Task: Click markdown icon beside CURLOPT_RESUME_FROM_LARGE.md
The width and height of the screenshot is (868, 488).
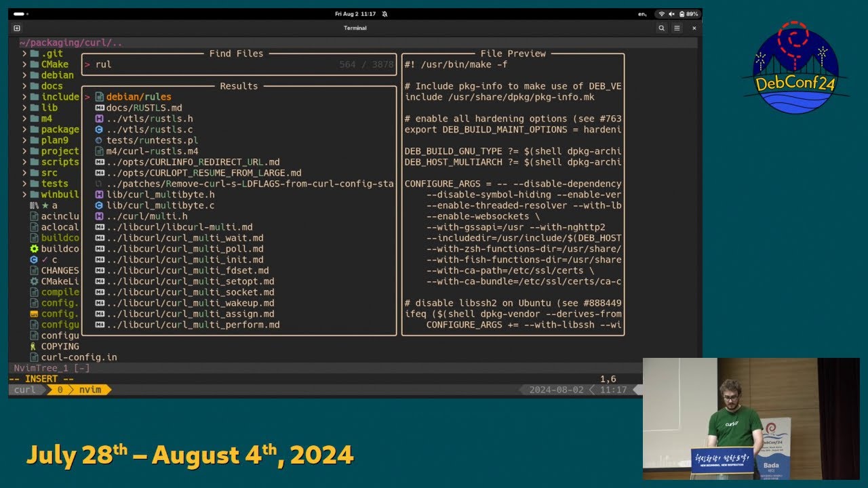Action: [x=99, y=173]
